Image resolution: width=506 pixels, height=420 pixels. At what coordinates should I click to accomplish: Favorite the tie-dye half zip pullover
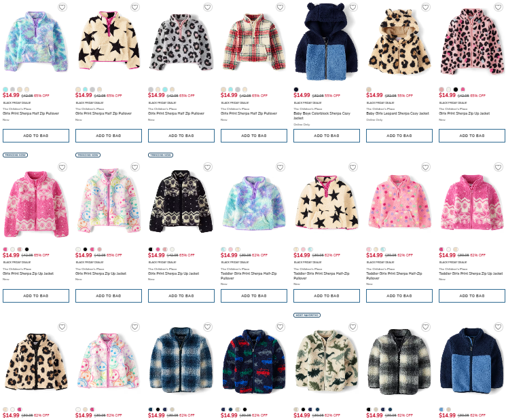pos(62,7)
